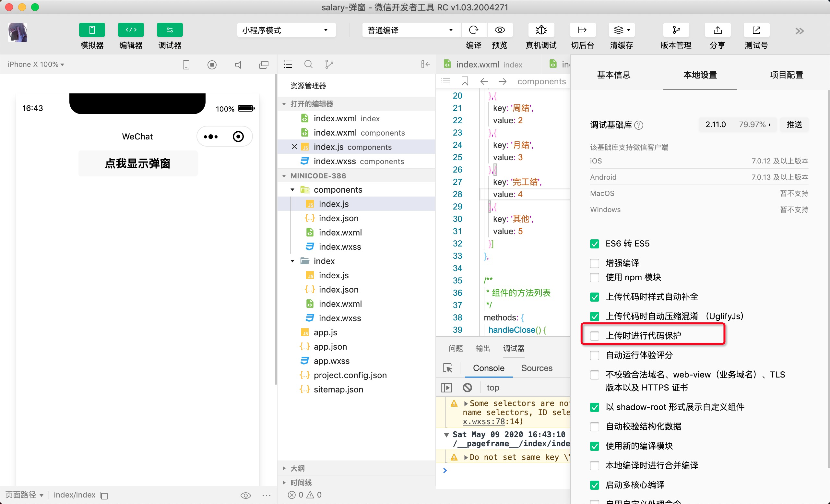Viewport: 830px width, 504px height.
Task: Open real device debugging bug icon
Action: click(541, 30)
